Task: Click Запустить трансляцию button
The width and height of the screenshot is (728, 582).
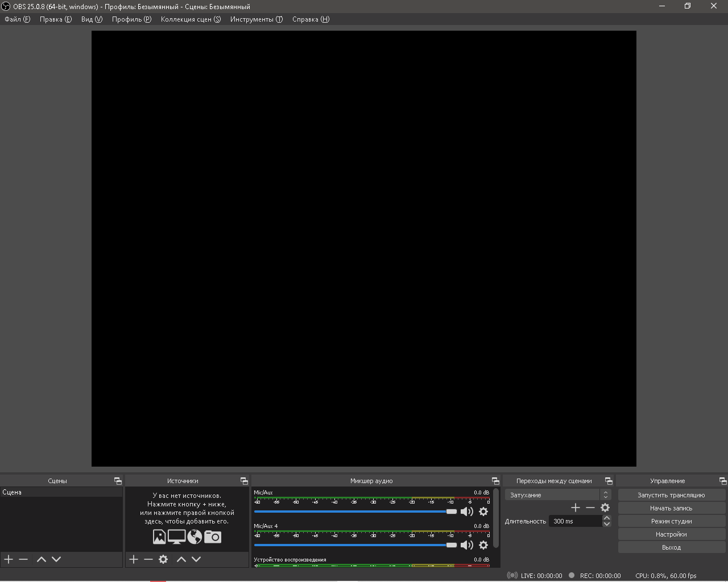Action: [x=671, y=495]
